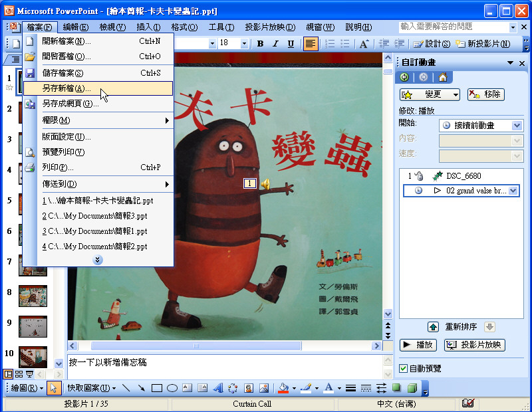Click the sound speaker icon on the slide
This screenshot has height=412, width=532.
(x=265, y=184)
